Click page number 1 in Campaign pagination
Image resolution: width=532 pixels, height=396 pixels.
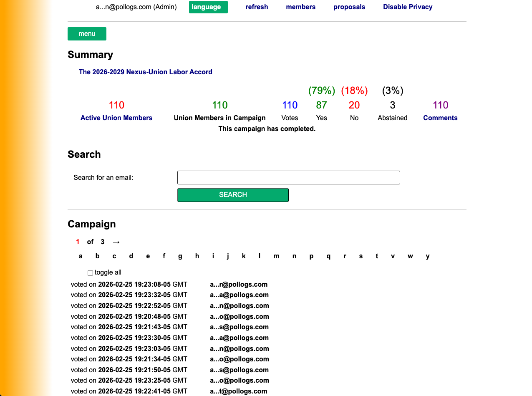pyautogui.click(x=78, y=242)
